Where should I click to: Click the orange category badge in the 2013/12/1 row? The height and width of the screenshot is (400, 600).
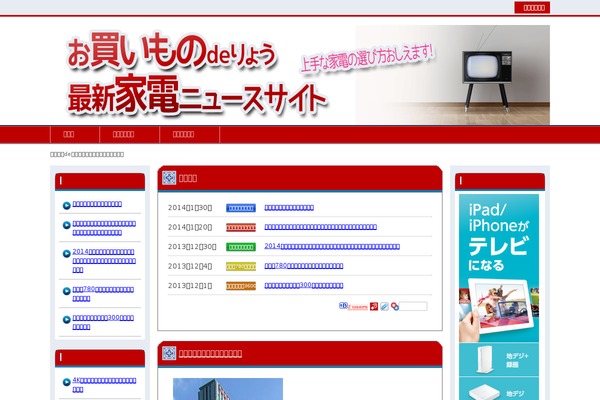coord(241,286)
